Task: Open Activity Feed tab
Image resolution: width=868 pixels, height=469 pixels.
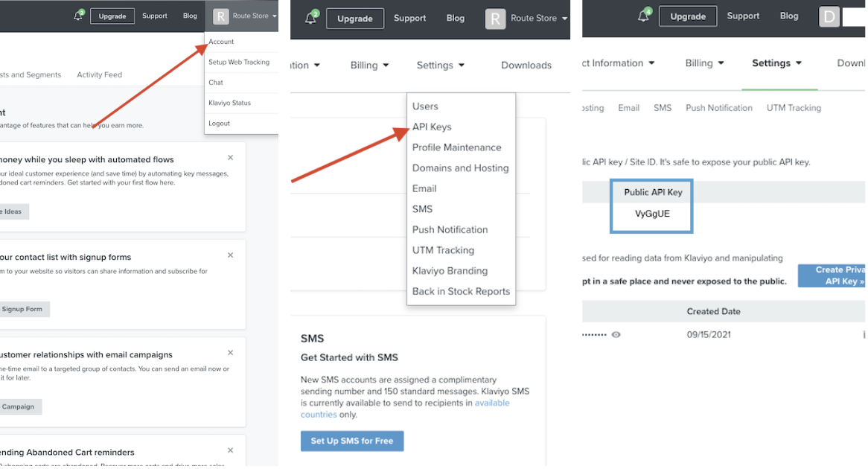Action: [99, 74]
